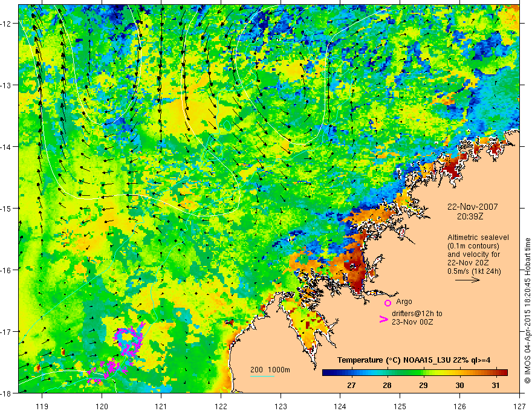
Task: Click the latitude -13 axis label
Action: (6, 85)
